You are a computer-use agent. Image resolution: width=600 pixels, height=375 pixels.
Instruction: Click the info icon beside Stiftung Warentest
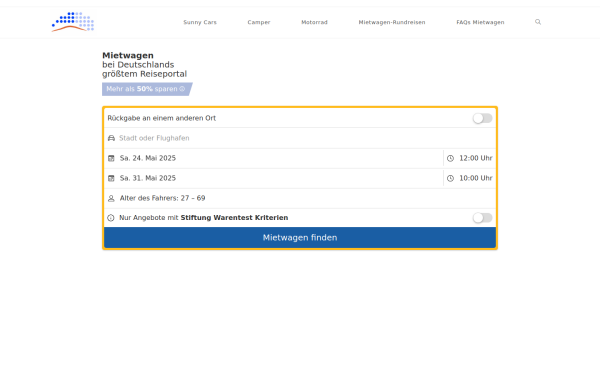(x=111, y=218)
